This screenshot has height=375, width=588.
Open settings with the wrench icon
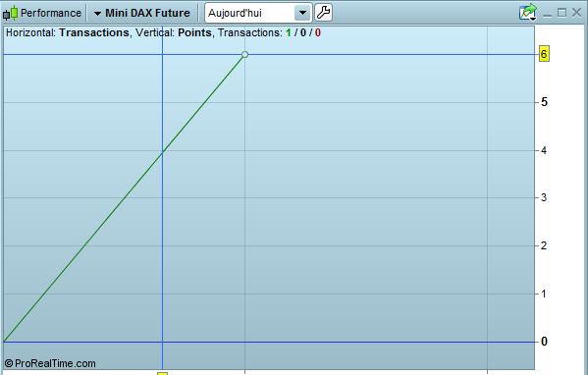coord(323,13)
